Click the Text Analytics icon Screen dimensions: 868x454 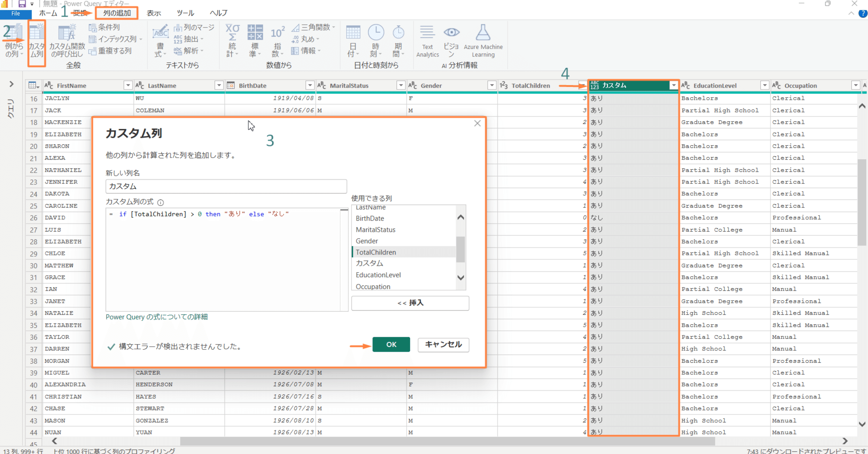coord(427,41)
